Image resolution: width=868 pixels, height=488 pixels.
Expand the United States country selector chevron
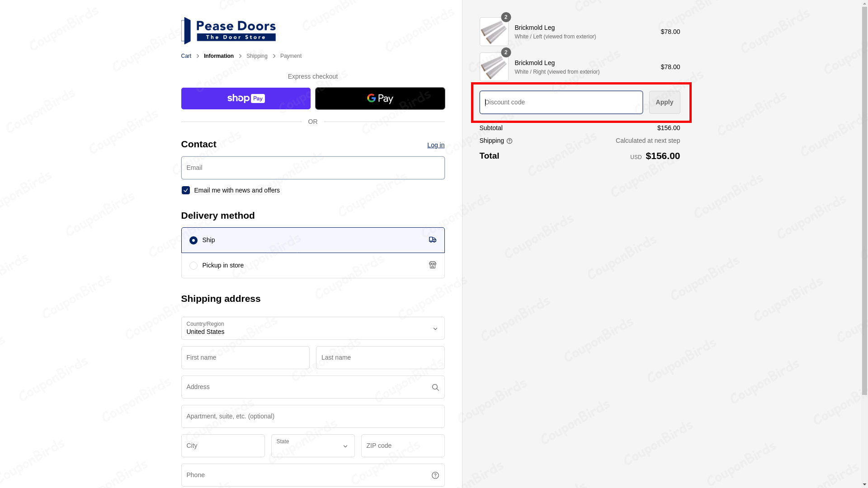click(435, 328)
